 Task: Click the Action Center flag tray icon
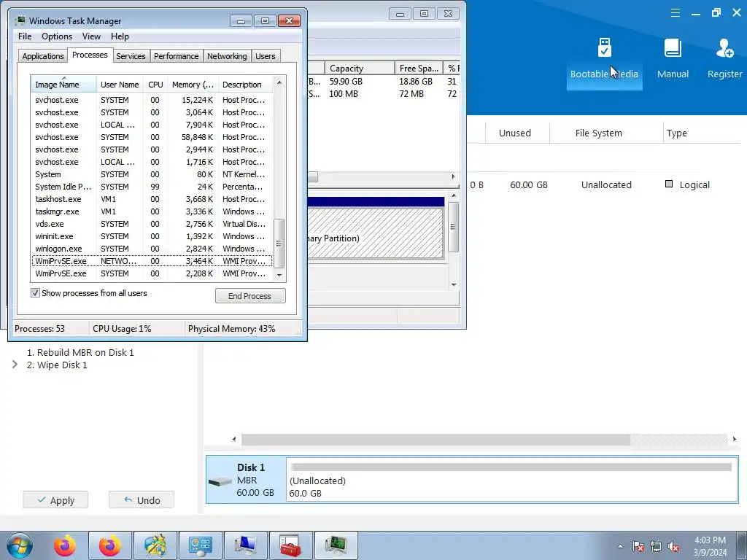click(638, 546)
